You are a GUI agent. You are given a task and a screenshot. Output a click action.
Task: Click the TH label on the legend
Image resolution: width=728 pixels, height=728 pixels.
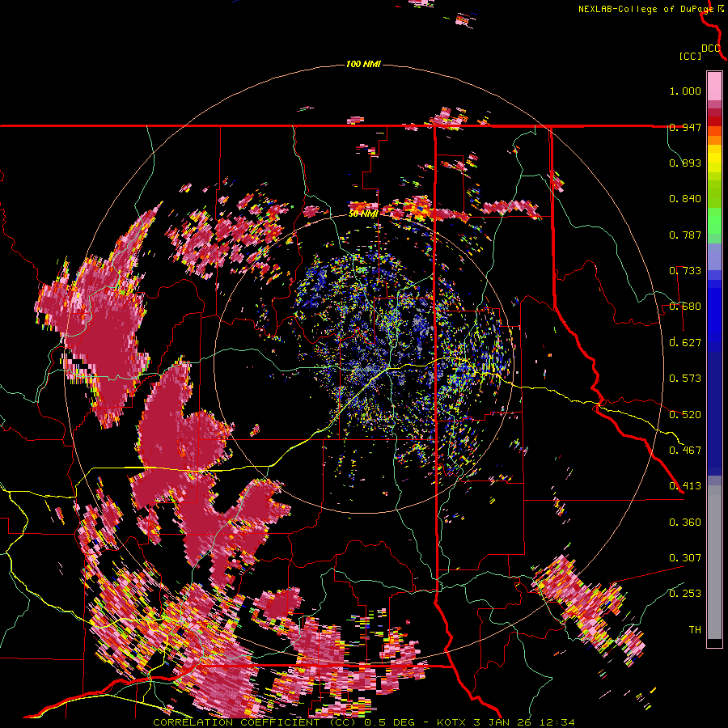pos(695,629)
